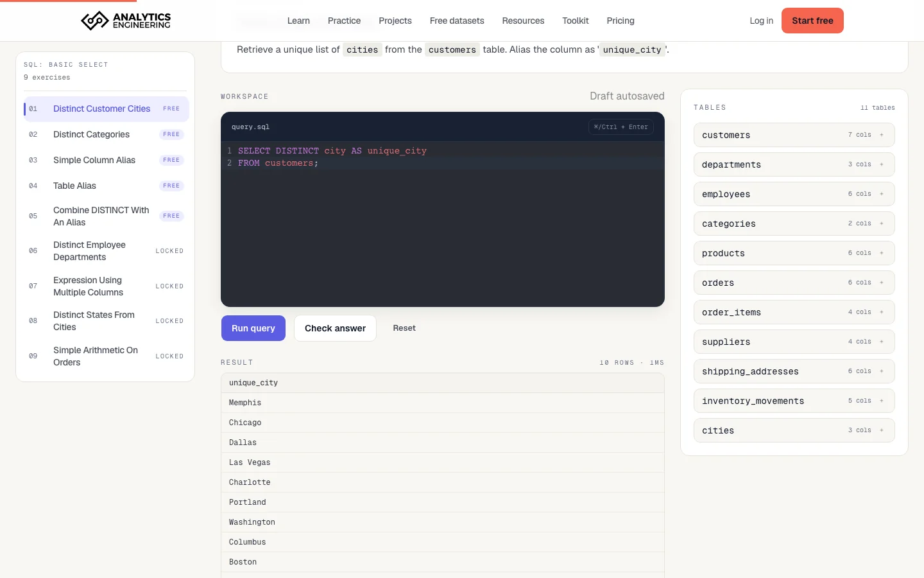This screenshot has width=924, height=578.
Task: Run the SQL query
Action: (x=253, y=328)
